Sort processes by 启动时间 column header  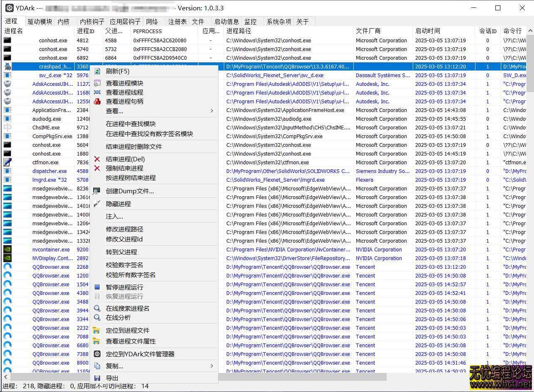[428, 31]
